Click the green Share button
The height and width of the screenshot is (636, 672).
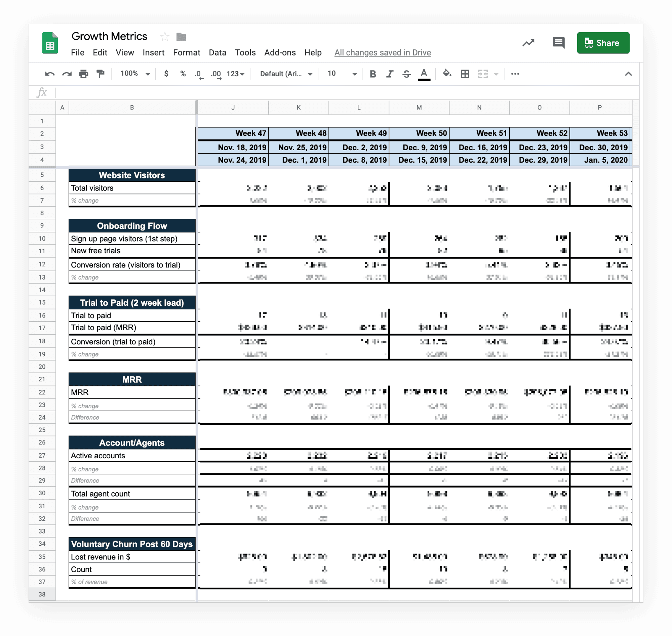click(x=603, y=43)
